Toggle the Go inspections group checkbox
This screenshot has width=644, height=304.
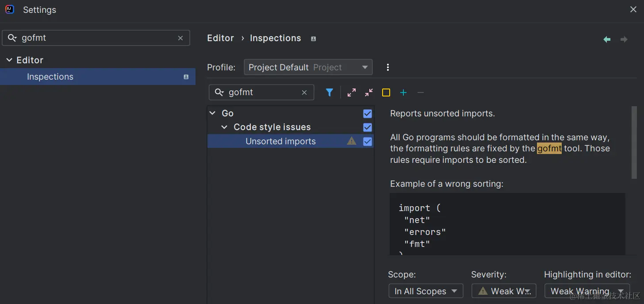coord(368,114)
